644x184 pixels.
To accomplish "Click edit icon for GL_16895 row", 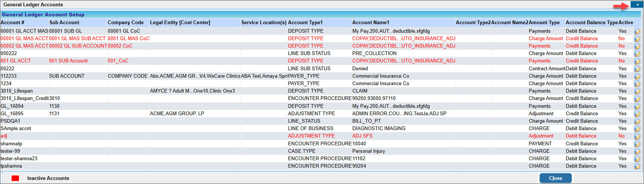I will (637, 114).
